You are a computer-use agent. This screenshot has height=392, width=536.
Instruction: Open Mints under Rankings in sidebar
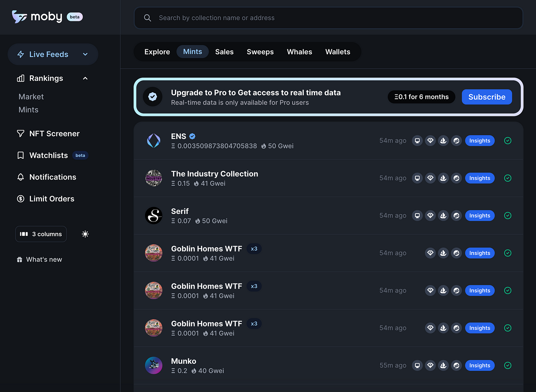[x=28, y=110]
